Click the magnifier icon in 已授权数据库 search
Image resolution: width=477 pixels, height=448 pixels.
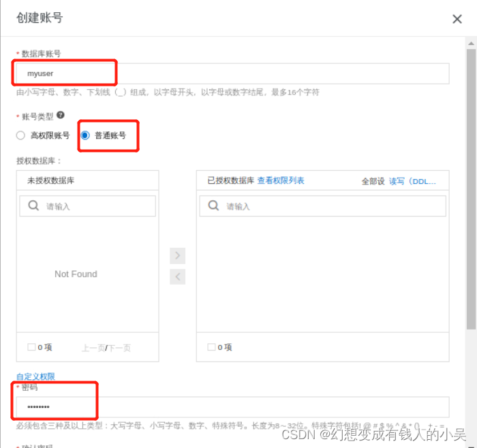click(x=213, y=206)
